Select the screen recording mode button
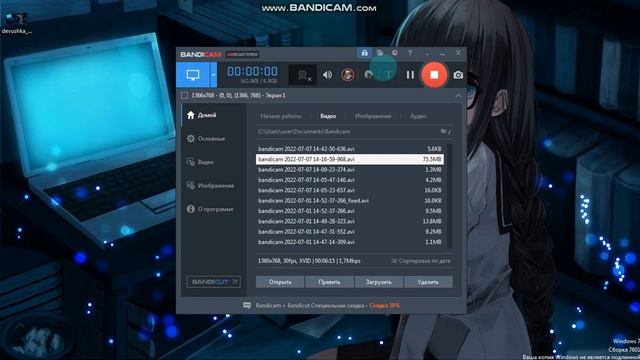Screen dimensions: 640x360 193,75
